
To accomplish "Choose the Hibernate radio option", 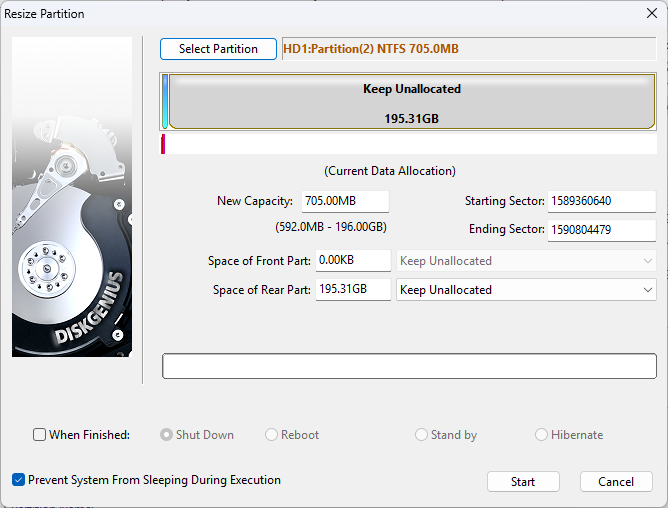I will coord(542,435).
